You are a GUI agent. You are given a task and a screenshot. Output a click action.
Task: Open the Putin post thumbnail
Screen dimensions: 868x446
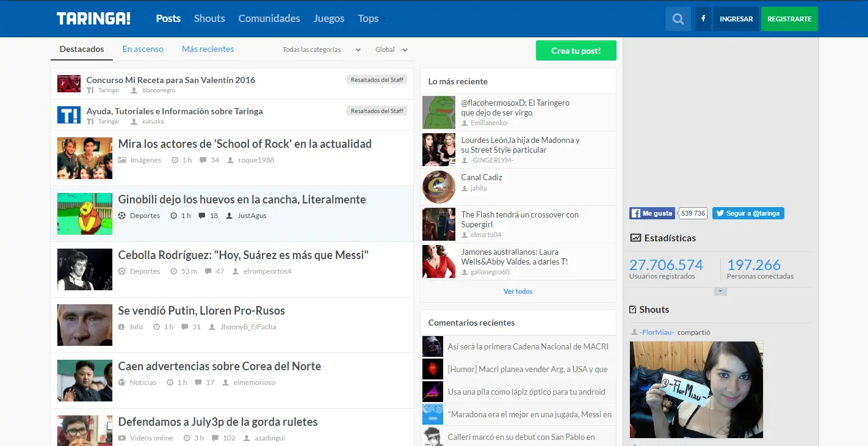pos(85,325)
